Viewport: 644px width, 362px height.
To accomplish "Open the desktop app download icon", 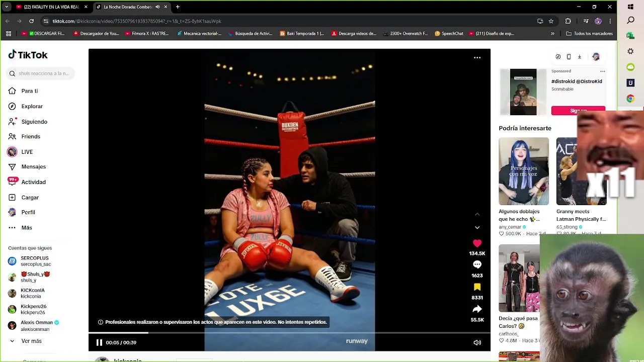I will [579, 57].
